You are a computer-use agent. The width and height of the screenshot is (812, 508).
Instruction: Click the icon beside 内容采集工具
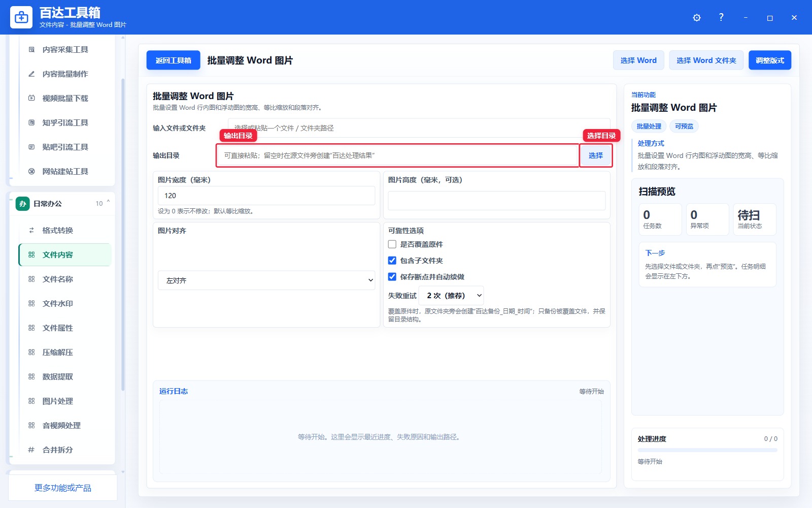pyautogui.click(x=31, y=49)
